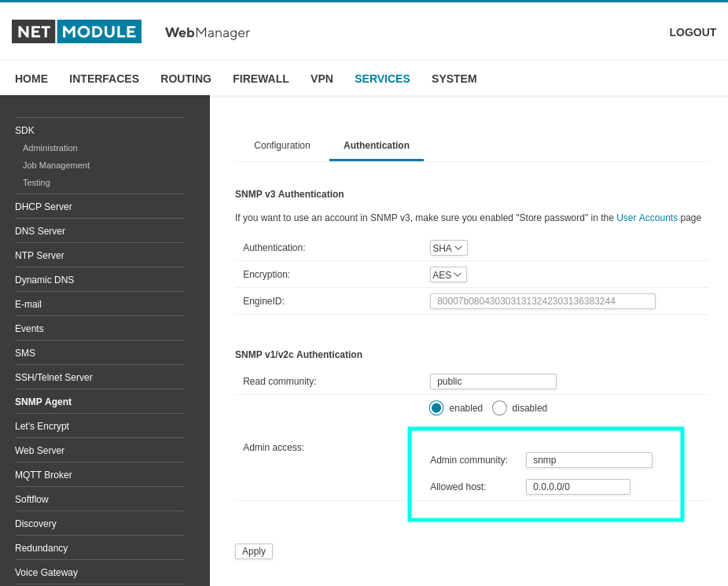This screenshot has width=728, height=586.
Task: Open Let's Encrypt in the sidebar
Action: [x=42, y=426]
